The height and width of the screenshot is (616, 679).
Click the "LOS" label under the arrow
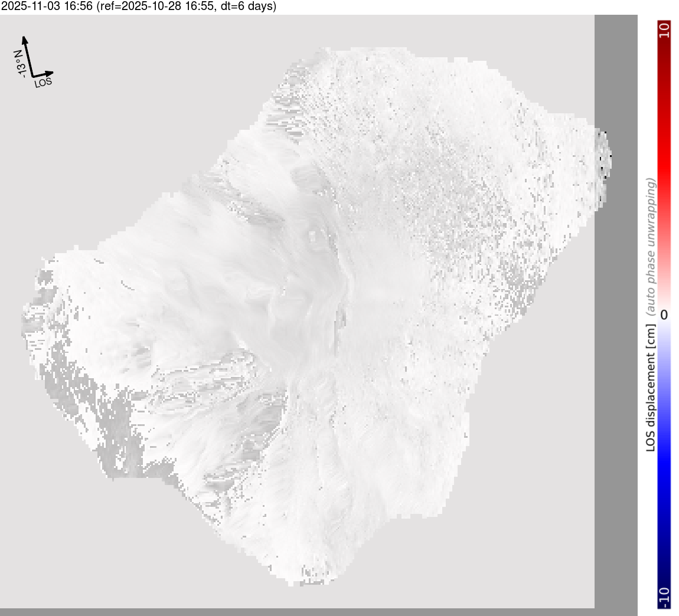tap(44, 83)
